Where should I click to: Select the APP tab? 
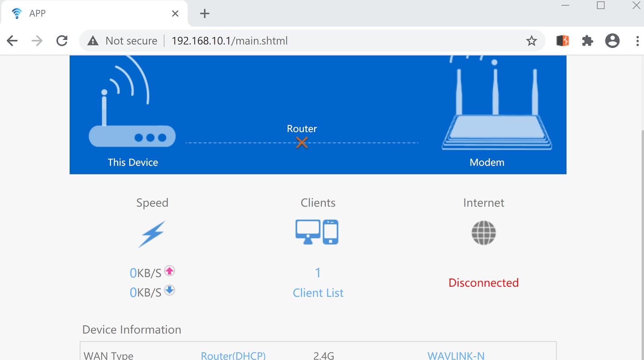(x=94, y=14)
